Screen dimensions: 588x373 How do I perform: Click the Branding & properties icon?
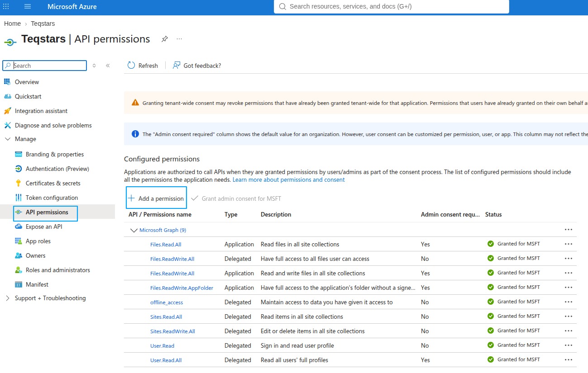click(19, 154)
